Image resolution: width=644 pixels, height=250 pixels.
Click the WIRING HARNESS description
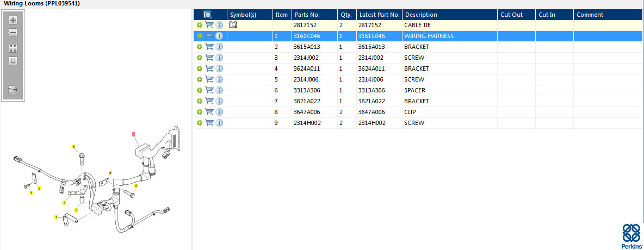(429, 36)
